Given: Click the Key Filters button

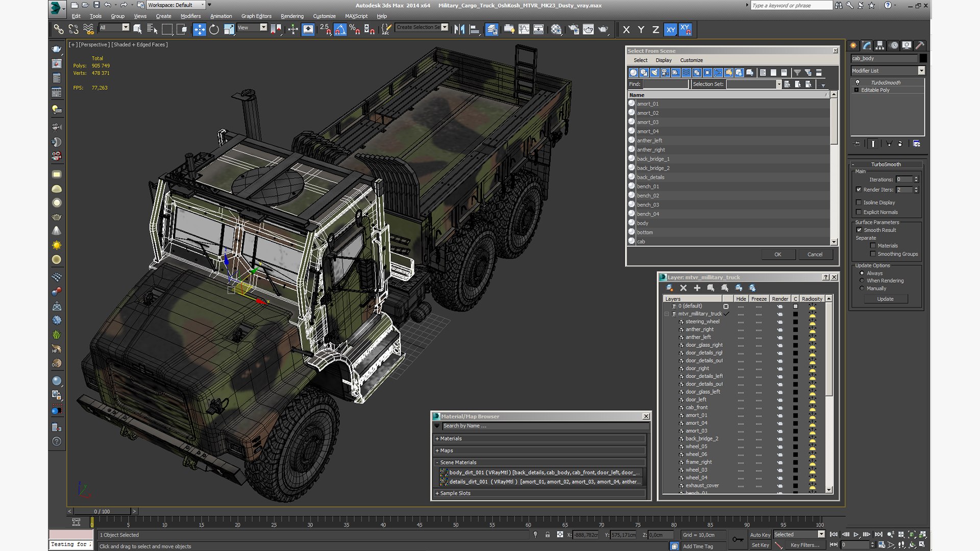Looking at the screenshot, I should (x=804, y=545).
